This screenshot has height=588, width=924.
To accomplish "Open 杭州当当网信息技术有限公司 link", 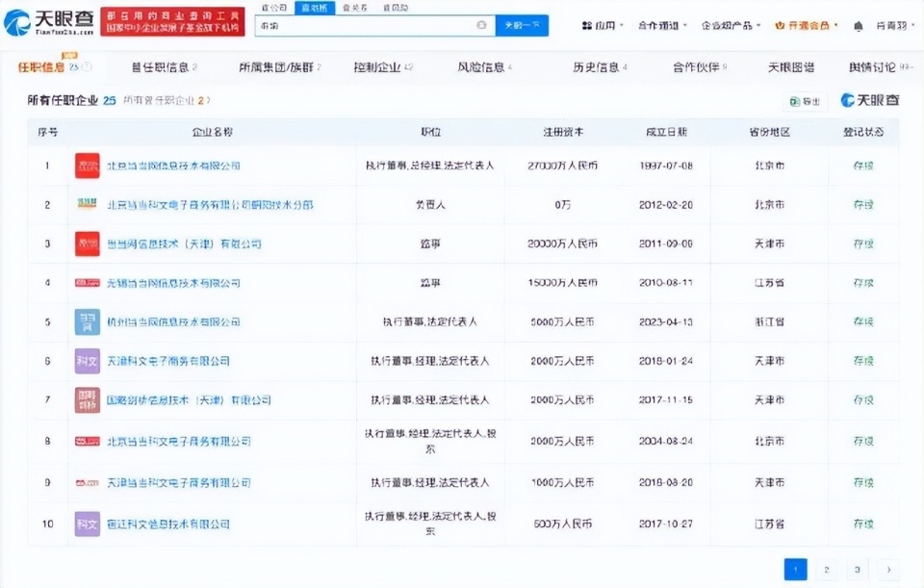I will click(x=174, y=321).
